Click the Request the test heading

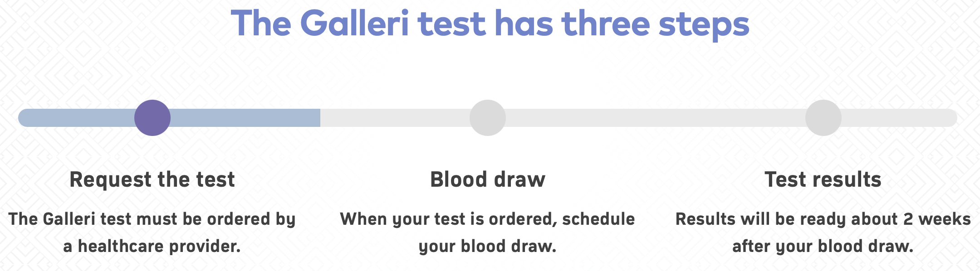[x=152, y=180]
